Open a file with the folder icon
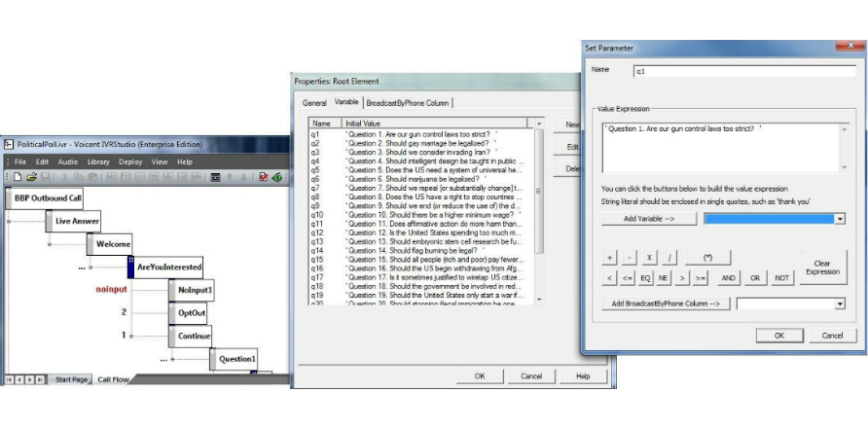868x428 pixels. [x=31, y=177]
